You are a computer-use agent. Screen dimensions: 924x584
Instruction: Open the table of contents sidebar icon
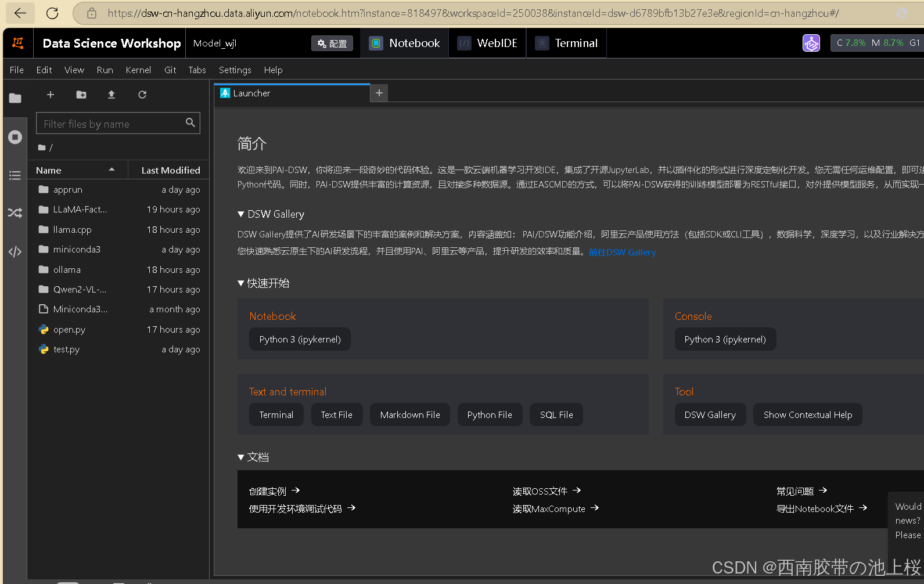15,175
